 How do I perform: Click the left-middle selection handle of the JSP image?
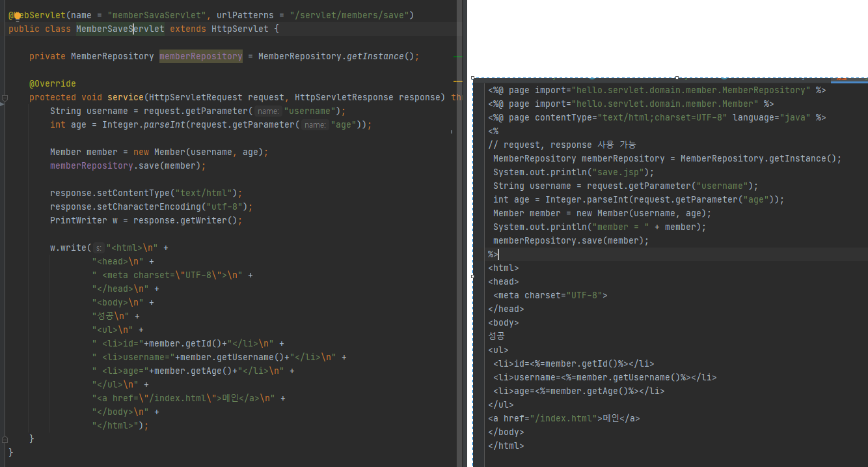click(x=472, y=276)
